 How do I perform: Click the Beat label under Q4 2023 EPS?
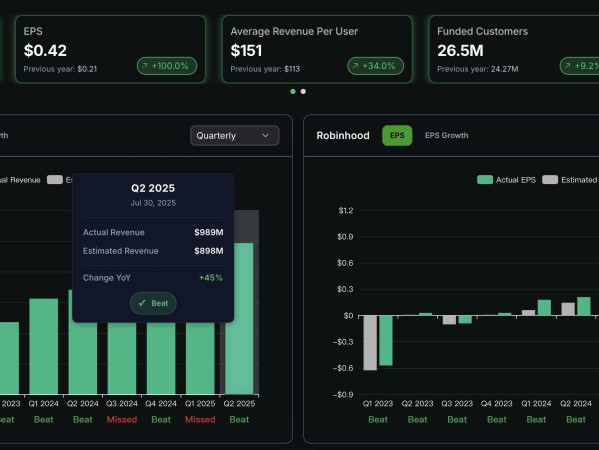[497, 419]
